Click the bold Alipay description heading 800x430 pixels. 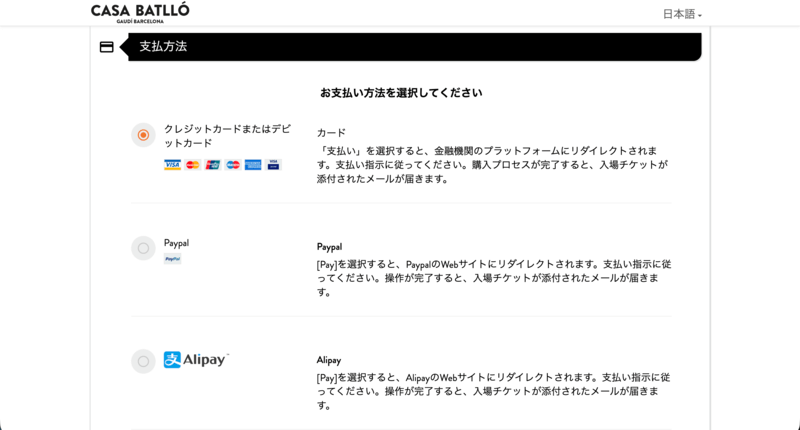point(329,360)
